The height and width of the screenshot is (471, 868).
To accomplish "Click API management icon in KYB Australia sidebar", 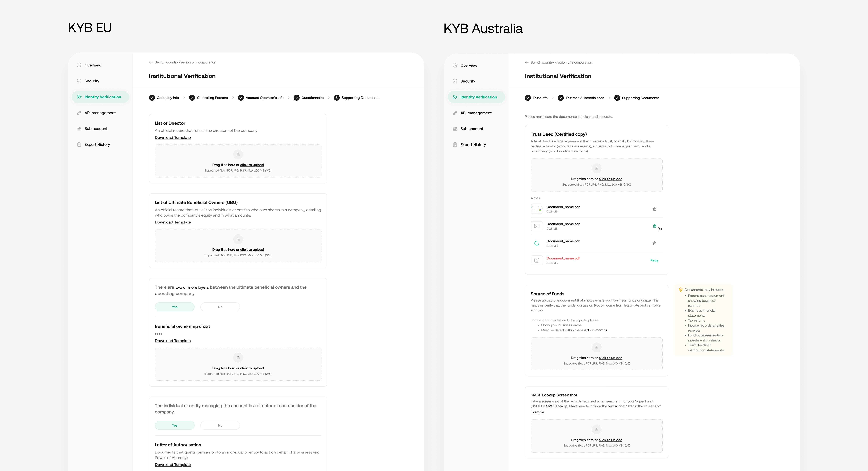I will pos(455,113).
